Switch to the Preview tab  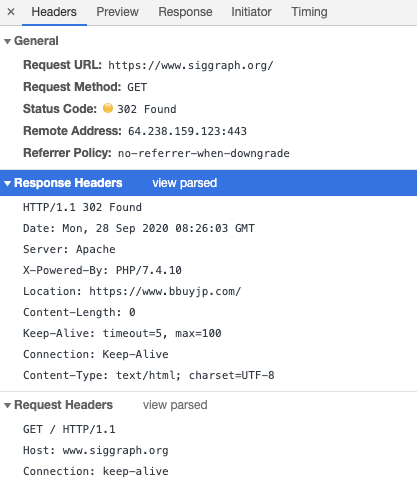click(117, 12)
